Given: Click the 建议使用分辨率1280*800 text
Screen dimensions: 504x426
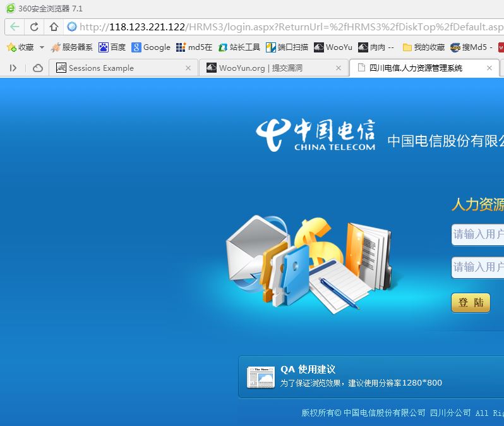Looking at the screenshot, I should [395, 383].
